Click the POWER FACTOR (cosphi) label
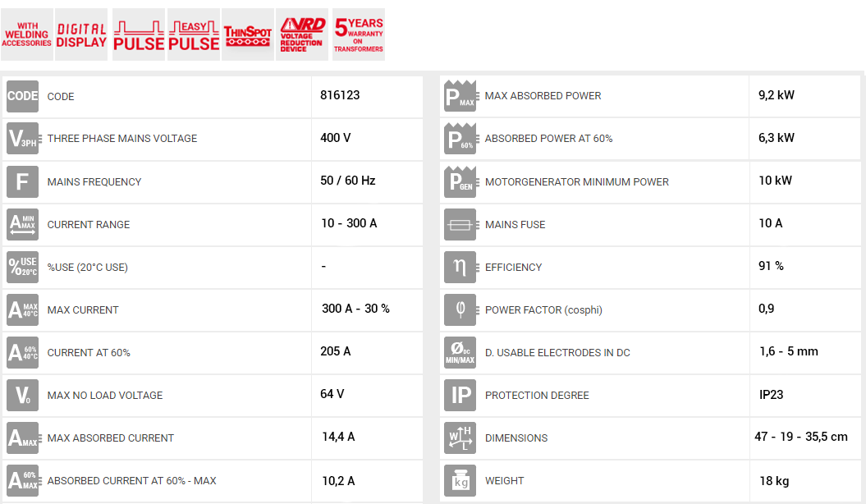The width and height of the screenshot is (866, 504). pos(543,310)
